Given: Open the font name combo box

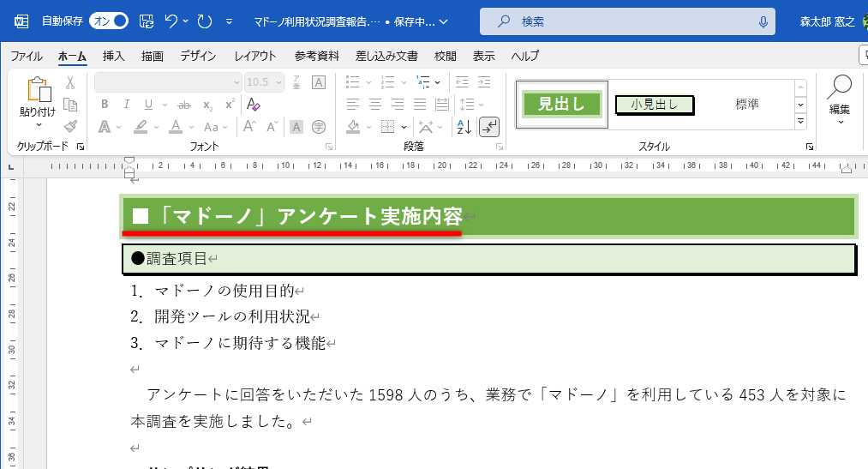Looking at the screenshot, I should [x=168, y=82].
